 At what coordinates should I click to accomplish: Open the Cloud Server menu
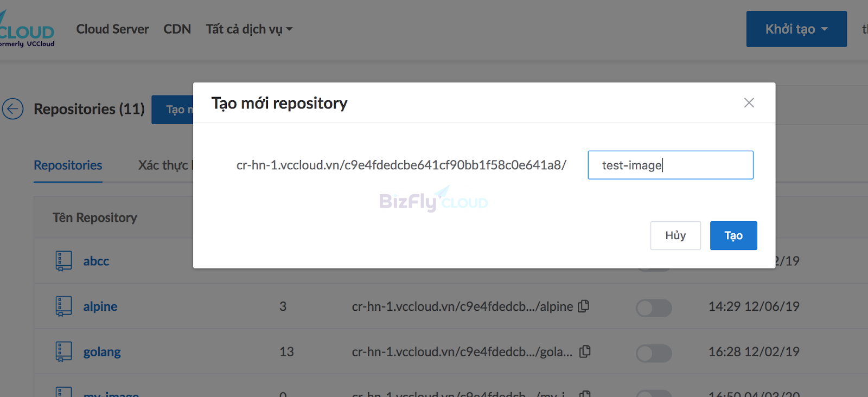[x=112, y=29]
